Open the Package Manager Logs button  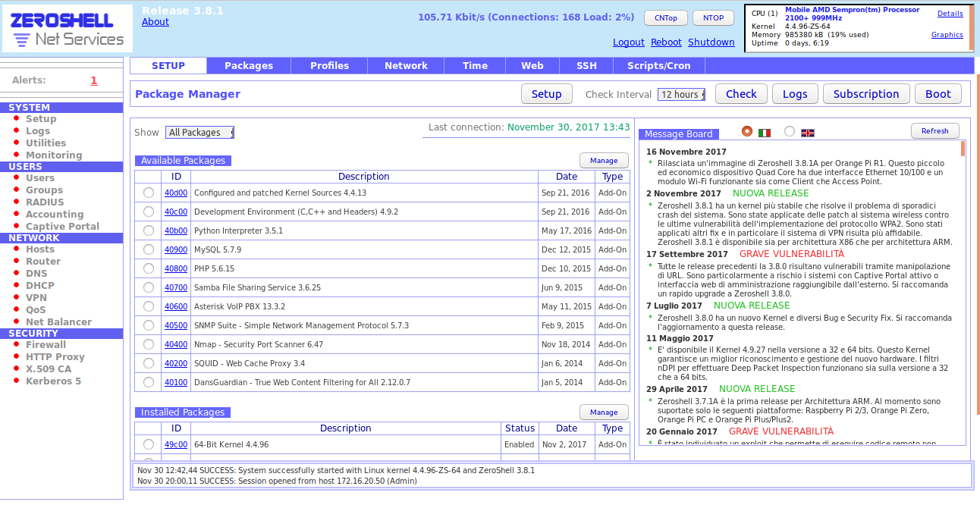click(795, 94)
